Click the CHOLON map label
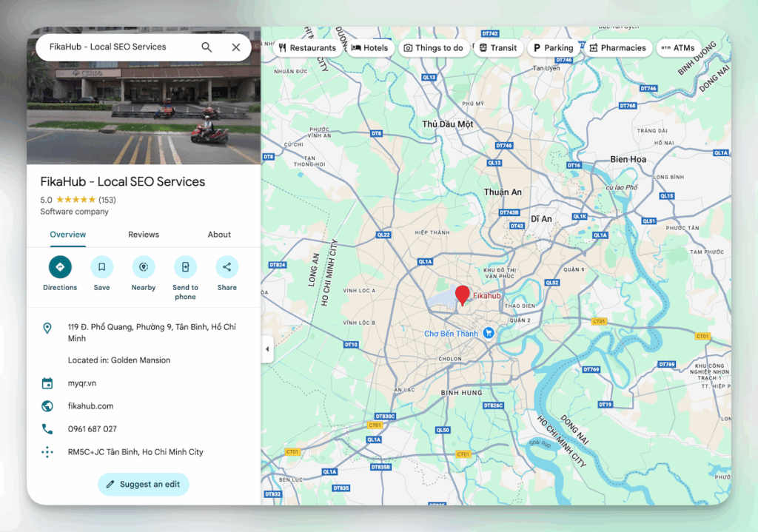The image size is (758, 532). click(x=450, y=359)
